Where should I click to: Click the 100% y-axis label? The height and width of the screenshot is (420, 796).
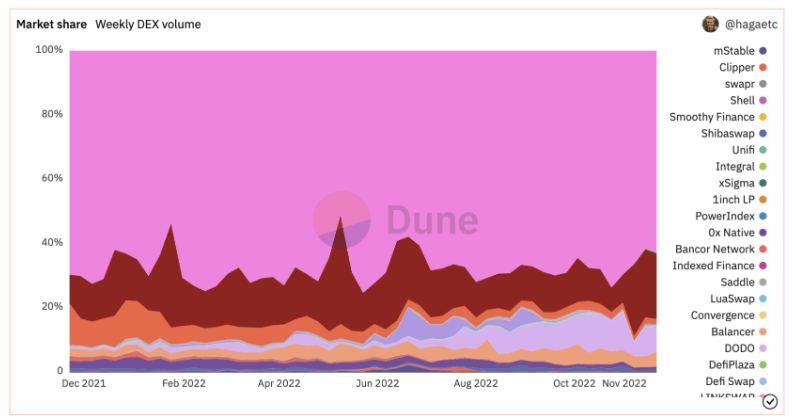(x=49, y=50)
